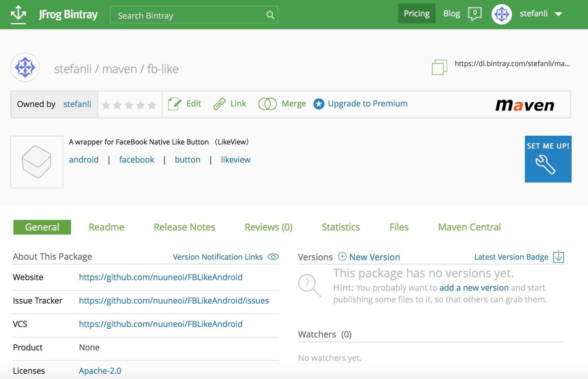The height and width of the screenshot is (379, 588).
Task: Click the plus icon for New Version
Action: click(342, 257)
